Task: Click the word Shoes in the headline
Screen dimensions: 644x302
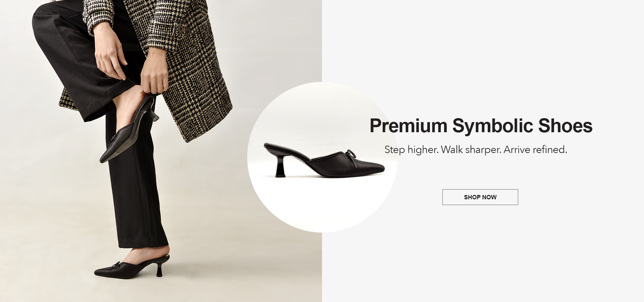Action: tap(566, 125)
